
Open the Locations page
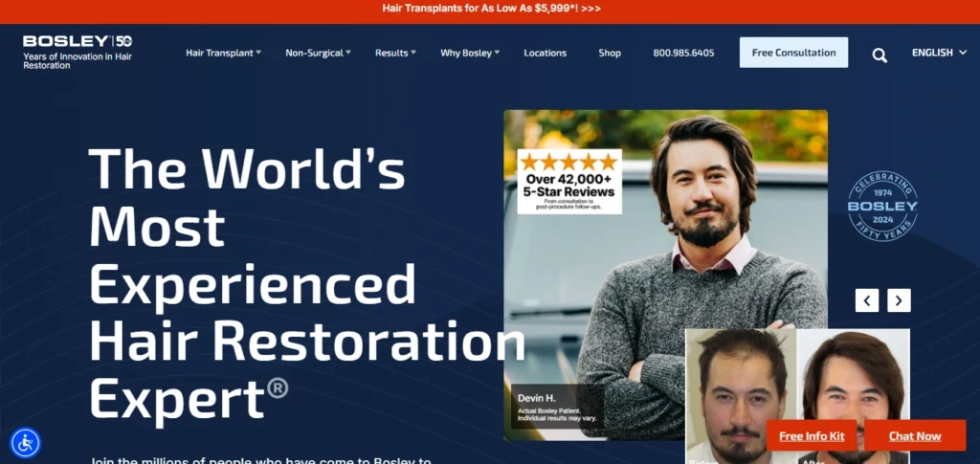click(545, 53)
